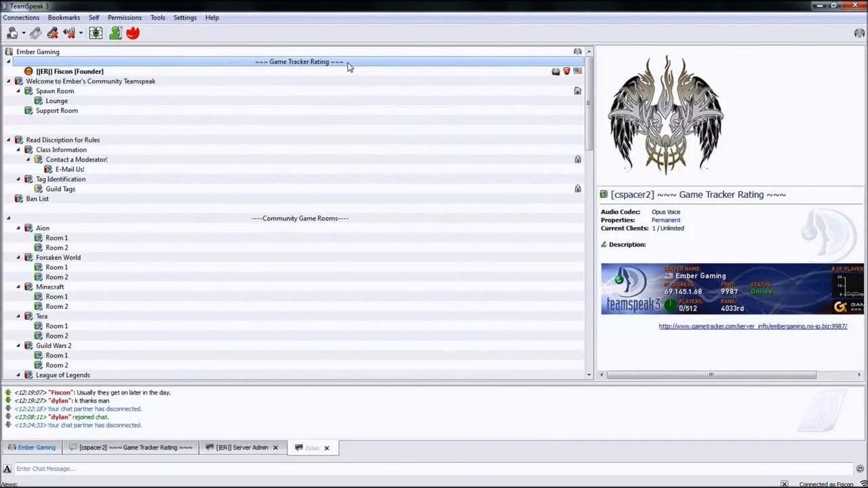The height and width of the screenshot is (488, 868).
Task: Collapse the Guild Wars 2 channel group
Action: point(18,346)
